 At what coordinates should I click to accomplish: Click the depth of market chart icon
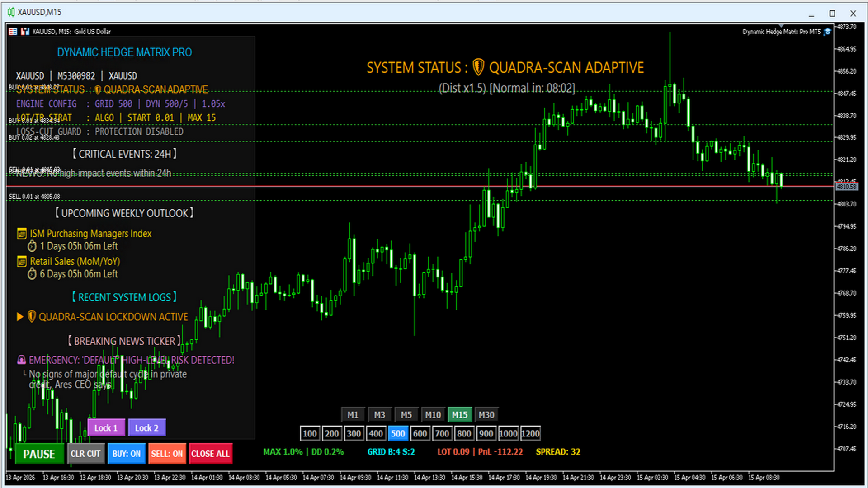tap(25, 32)
